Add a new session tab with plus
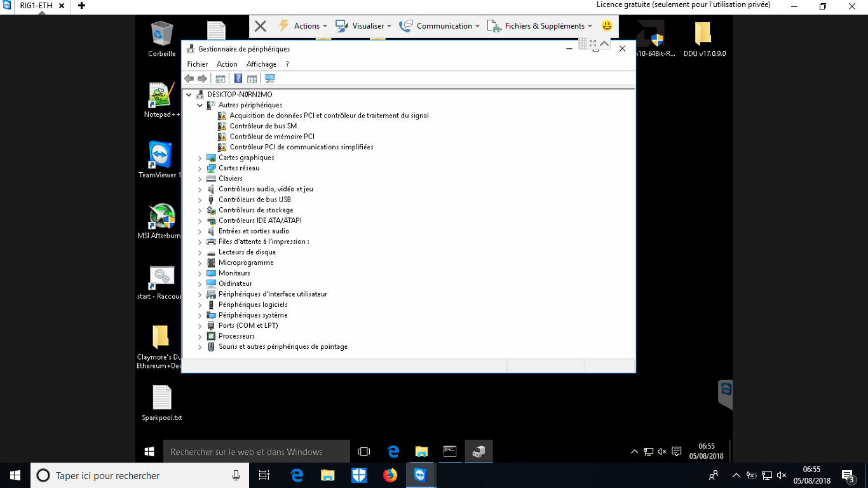 (x=81, y=6)
